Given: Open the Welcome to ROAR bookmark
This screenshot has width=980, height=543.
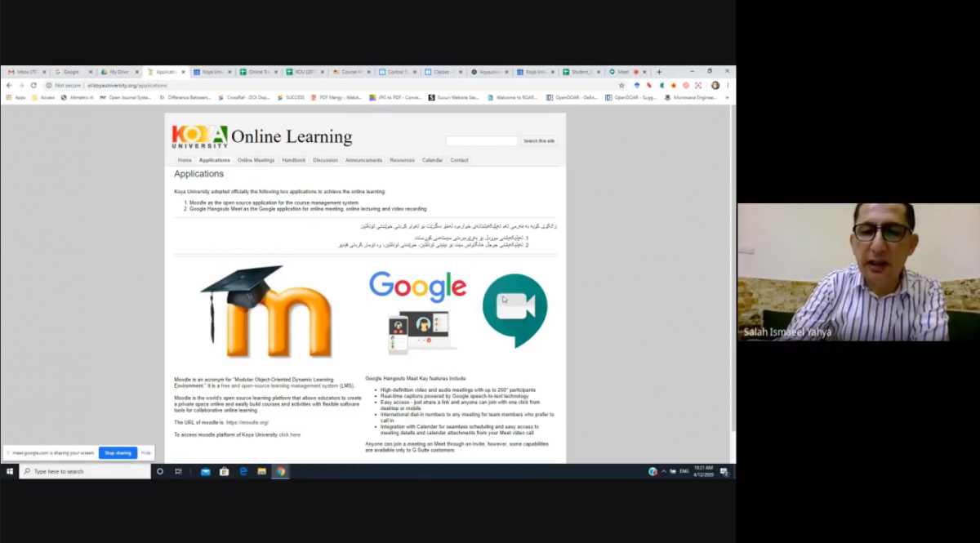Looking at the screenshot, I should (513, 97).
